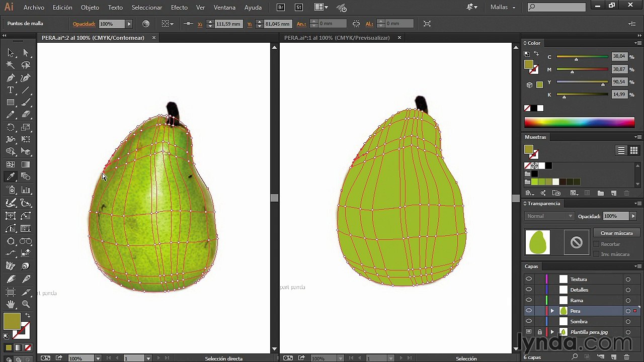Hide the Textura layer
Screen dimensions: 644x362
(x=528, y=279)
